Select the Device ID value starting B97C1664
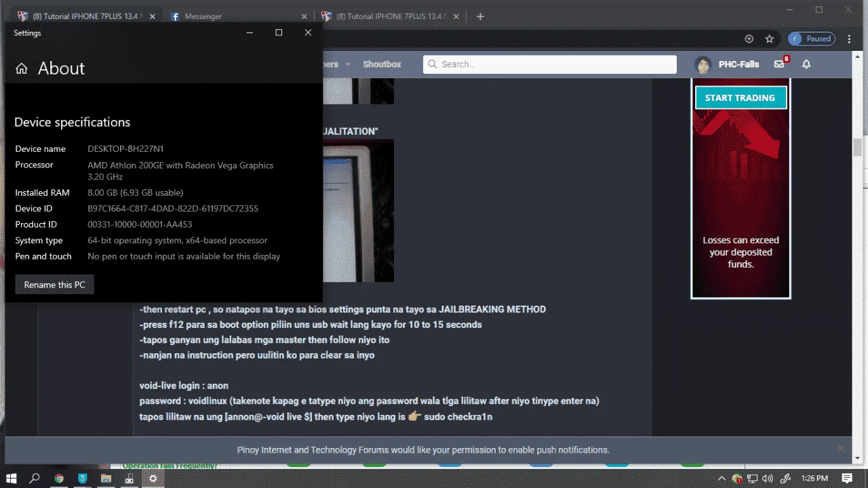The height and width of the screenshot is (488, 868). pyautogui.click(x=173, y=209)
